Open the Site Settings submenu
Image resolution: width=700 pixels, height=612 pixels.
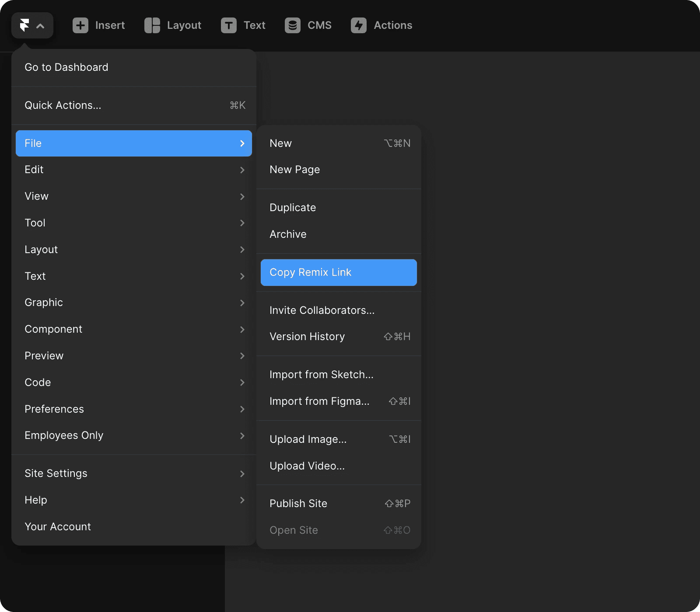click(133, 473)
